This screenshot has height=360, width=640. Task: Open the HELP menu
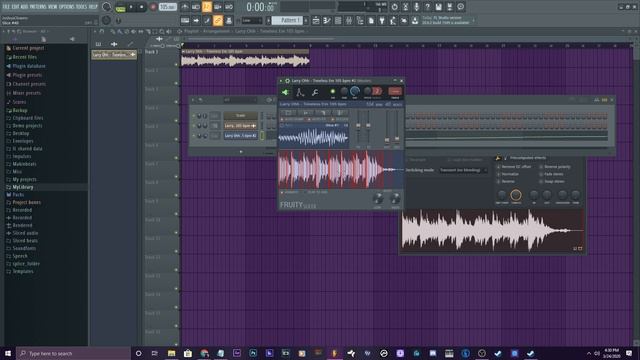pos(93,7)
